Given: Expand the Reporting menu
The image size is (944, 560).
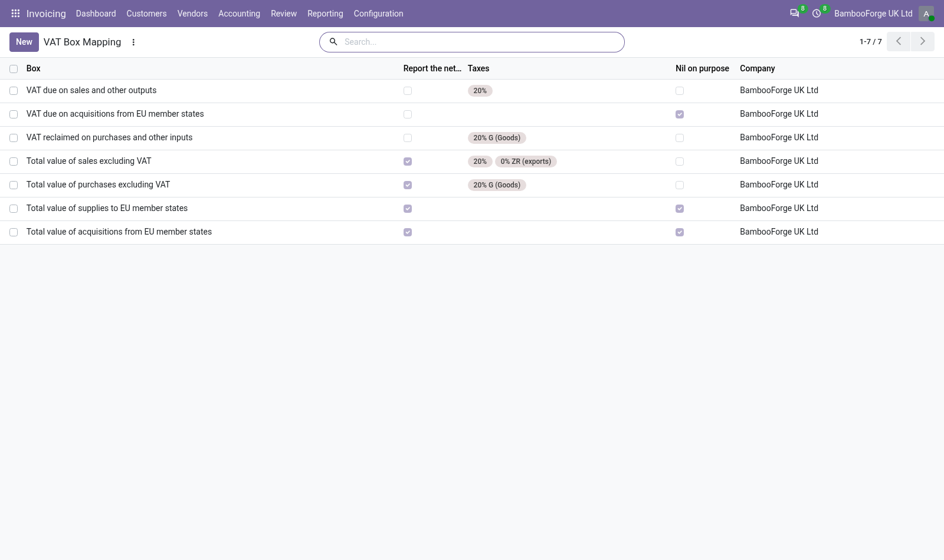Looking at the screenshot, I should 325,14.
